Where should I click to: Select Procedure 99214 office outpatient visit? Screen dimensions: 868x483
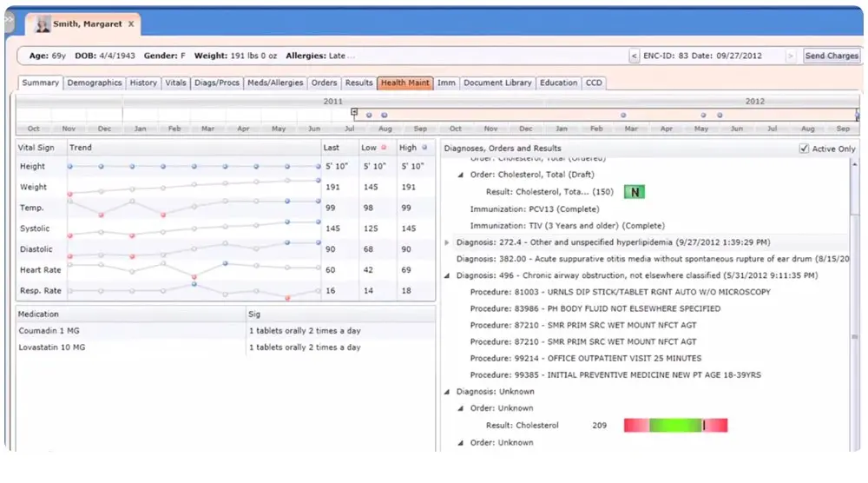click(585, 358)
